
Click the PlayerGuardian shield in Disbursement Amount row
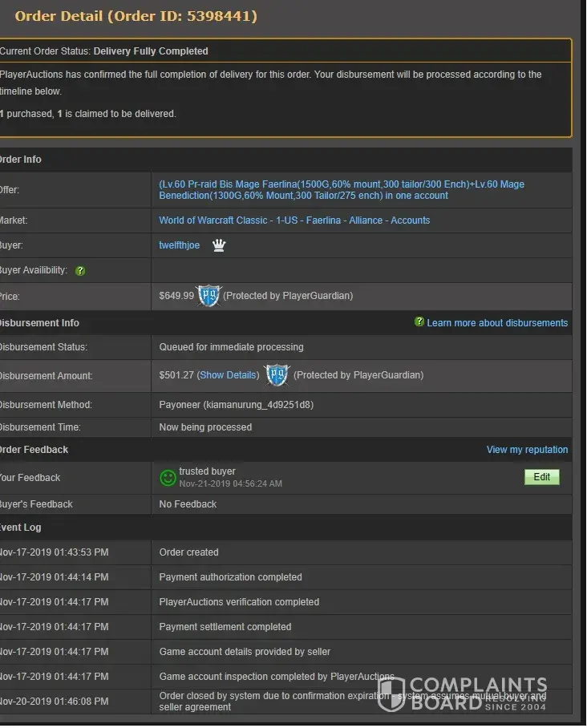tap(276, 374)
